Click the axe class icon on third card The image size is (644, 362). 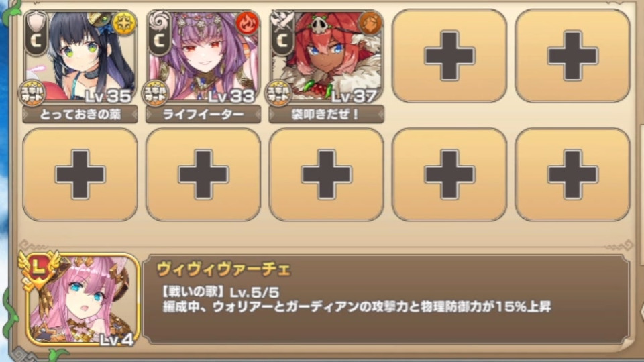tap(282, 34)
